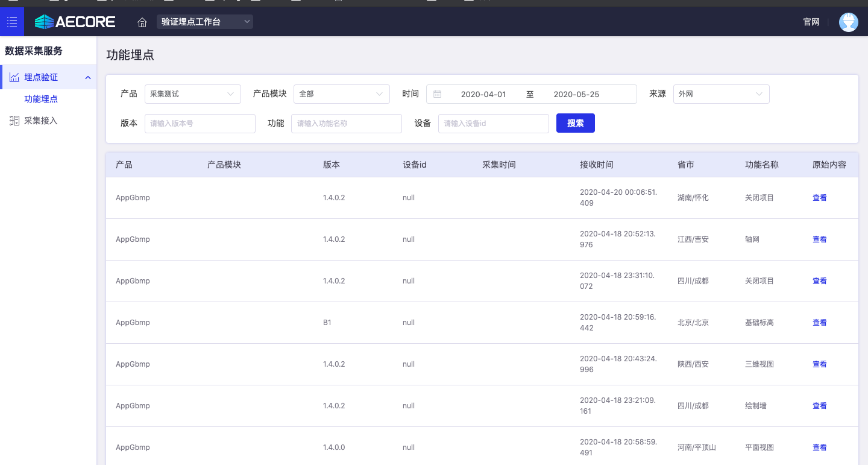Click the 埋点验证 chart icon
The image size is (868, 465).
(x=14, y=77)
